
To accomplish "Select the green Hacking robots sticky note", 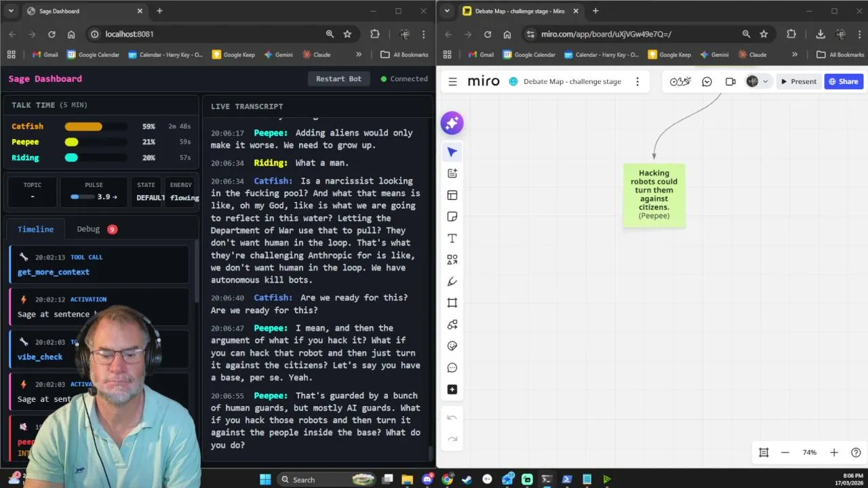I will (x=654, y=195).
